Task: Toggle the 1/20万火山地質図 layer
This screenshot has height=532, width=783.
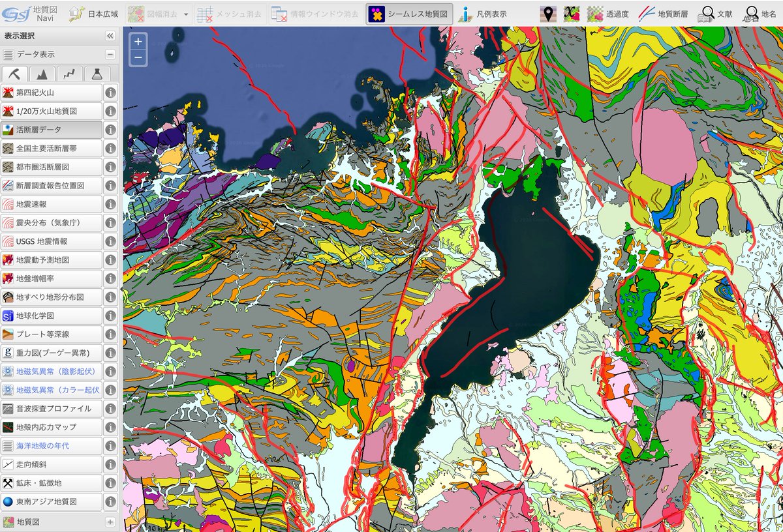Action: click(x=52, y=111)
